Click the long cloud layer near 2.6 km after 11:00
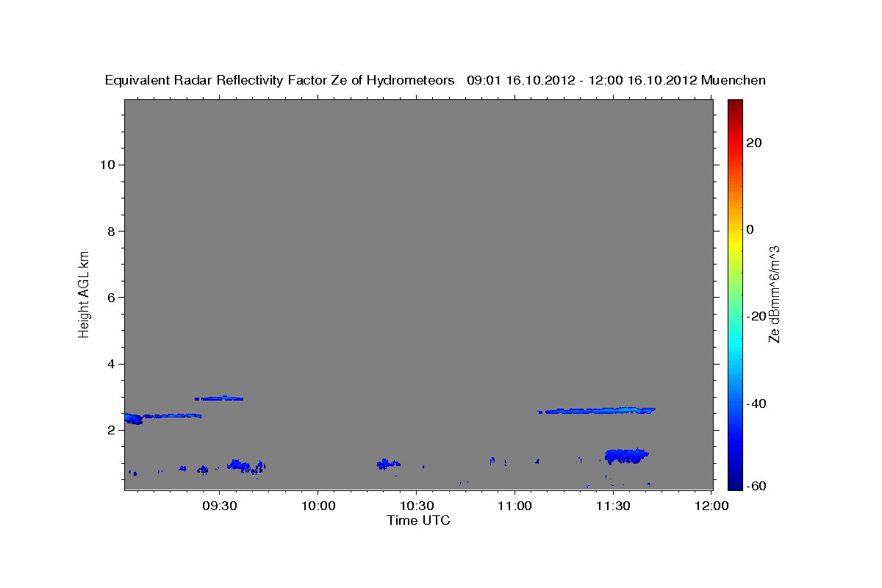Screen dimensions: 882x588 coord(597,410)
